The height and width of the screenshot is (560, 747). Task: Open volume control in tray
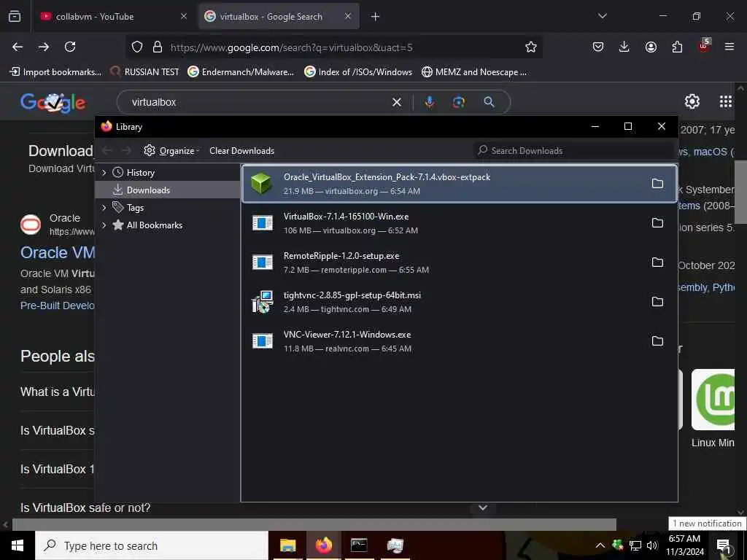(652, 545)
